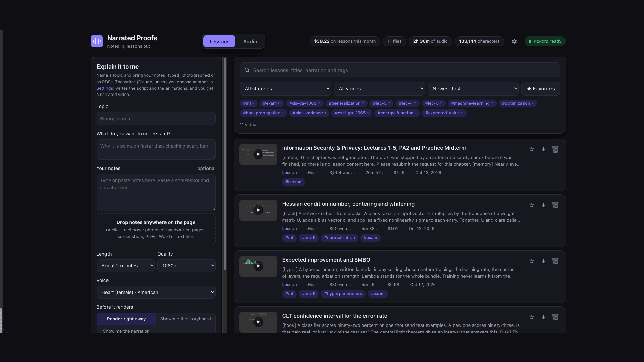Click the Search lessons field

tap(400, 70)
